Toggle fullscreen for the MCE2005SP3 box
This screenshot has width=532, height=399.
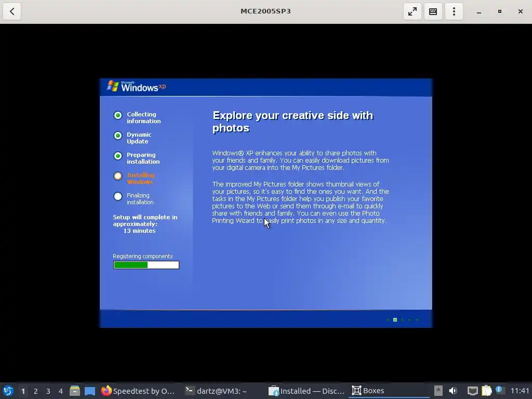coord(412,11)
